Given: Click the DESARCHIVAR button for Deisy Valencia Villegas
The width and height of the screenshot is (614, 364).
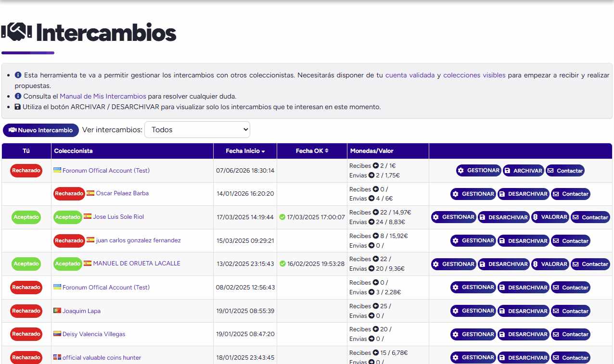Looking at the screenshot, I should 523,334.
